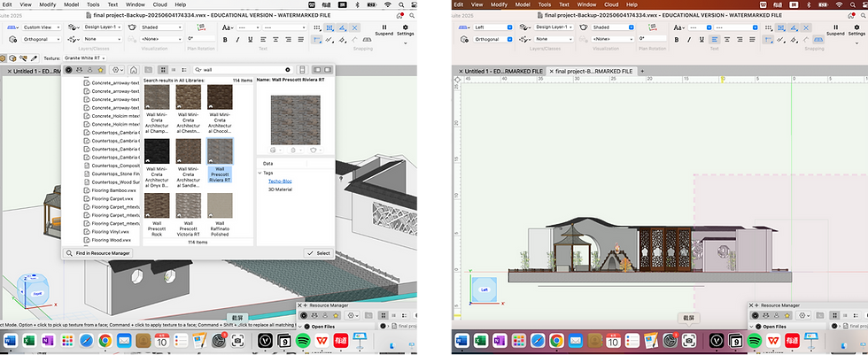The width and height of the screenshot is (868, 355).
Task: Add a new document tab with plus
Action: [642, 72]
